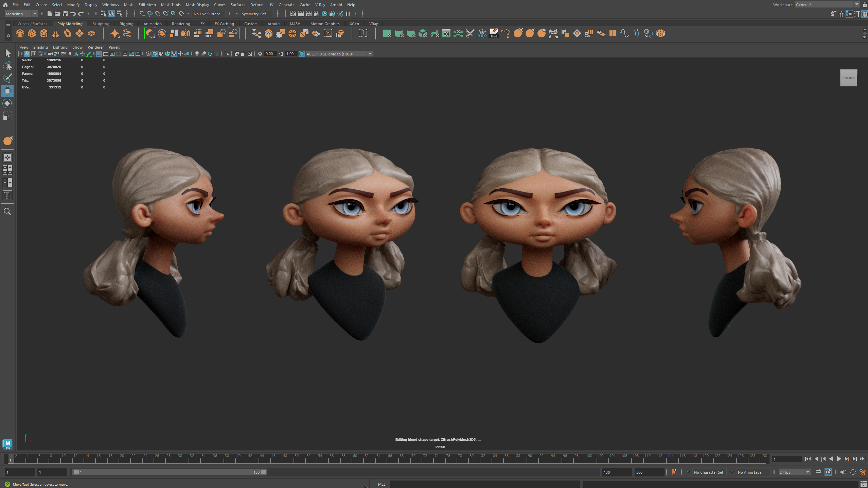Expand the No Anim Layer arrow
The height and width of the screenshot is (488, 868).
[732, 472]
